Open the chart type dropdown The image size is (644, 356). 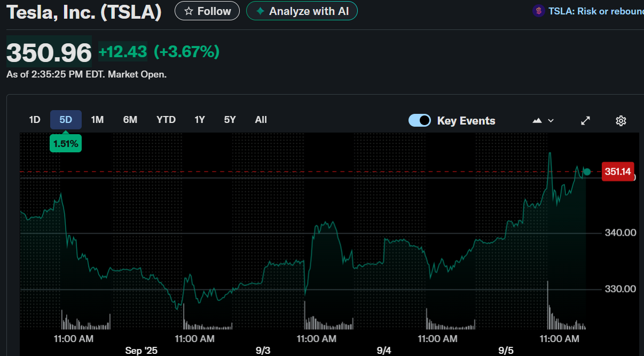pos(544,121)
